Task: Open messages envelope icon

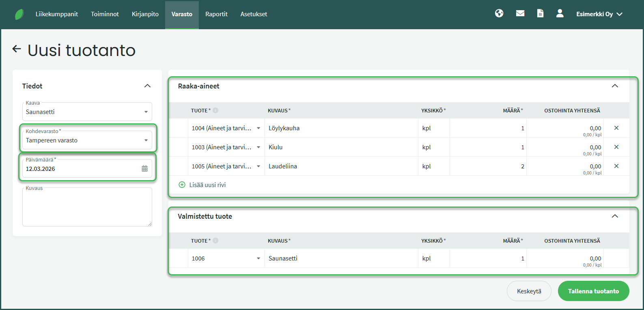Action: pyautogui.click(x=520, y=13)
